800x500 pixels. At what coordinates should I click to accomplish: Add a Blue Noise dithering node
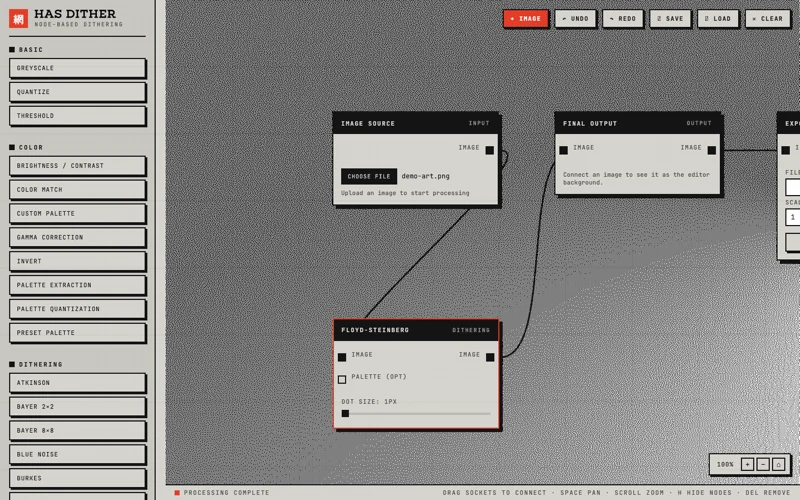(77, 454)
